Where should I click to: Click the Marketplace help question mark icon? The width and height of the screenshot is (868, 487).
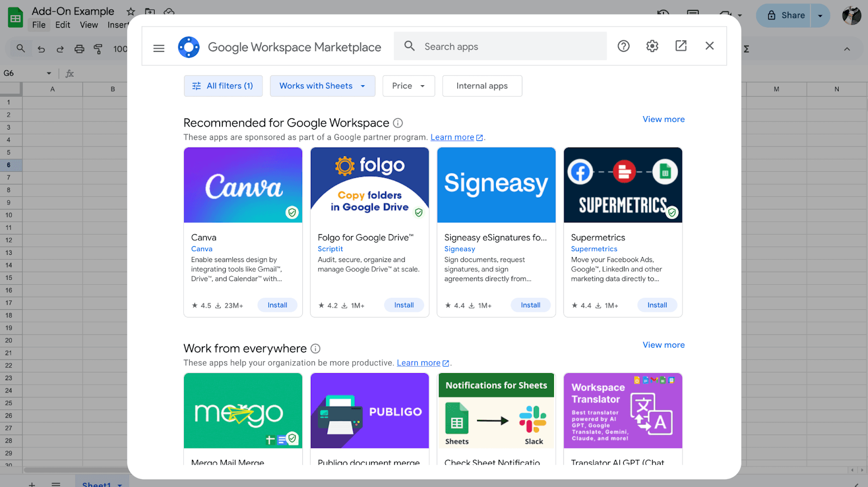click(x=623, y=46)
